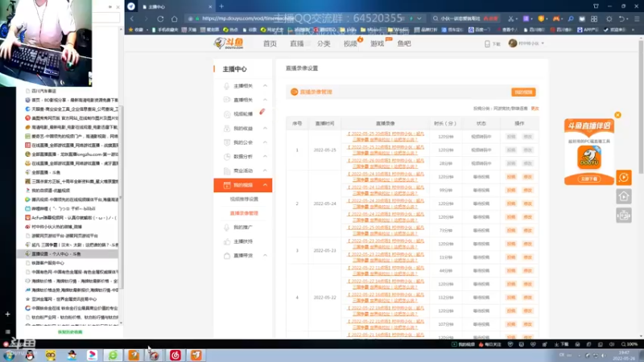
Task: Expand the 直播相关 sidebar section
Action: [x=243, y=100]
